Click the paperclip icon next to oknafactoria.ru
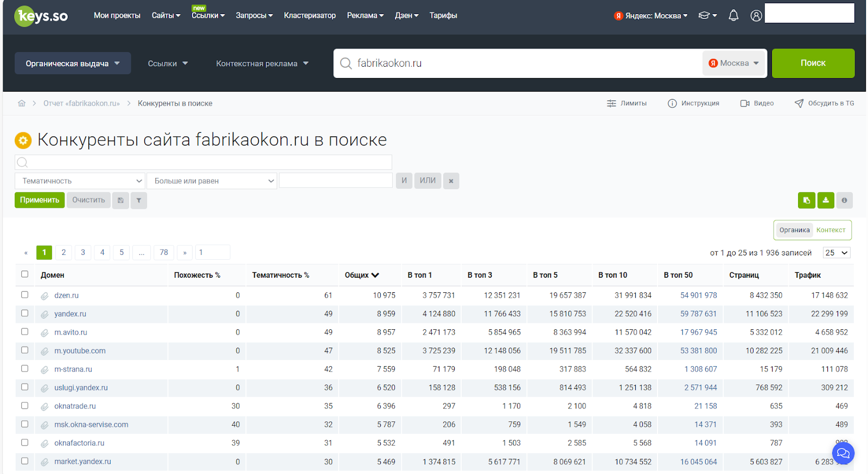Viewport: 868px width, 474px height. 44,443
